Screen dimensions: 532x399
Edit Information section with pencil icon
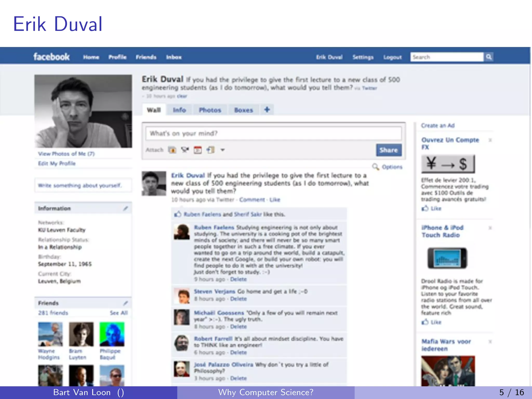pyautogui.click(x=125, y=208)
